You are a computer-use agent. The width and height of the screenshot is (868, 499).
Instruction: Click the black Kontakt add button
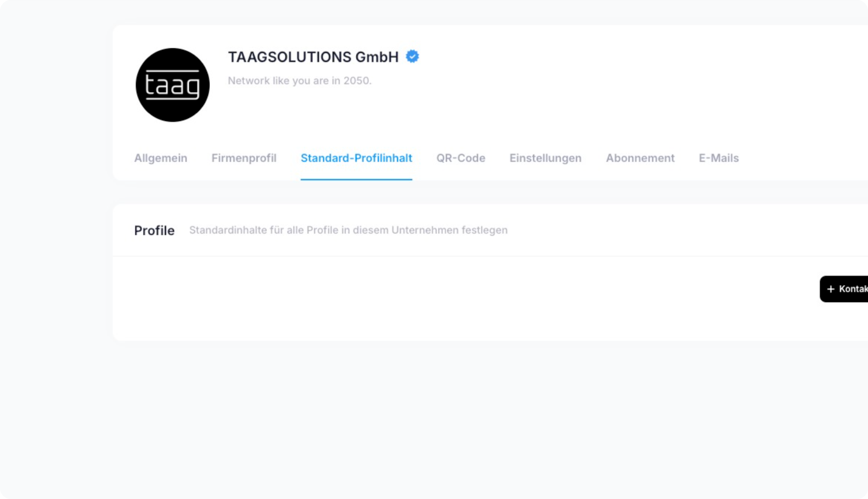(x=844, y=289)
